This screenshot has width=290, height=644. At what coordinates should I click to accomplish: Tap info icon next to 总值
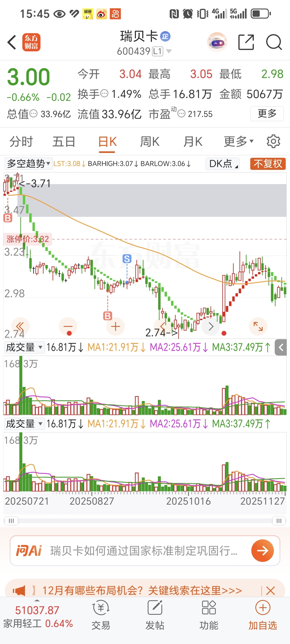click(33, 114)
